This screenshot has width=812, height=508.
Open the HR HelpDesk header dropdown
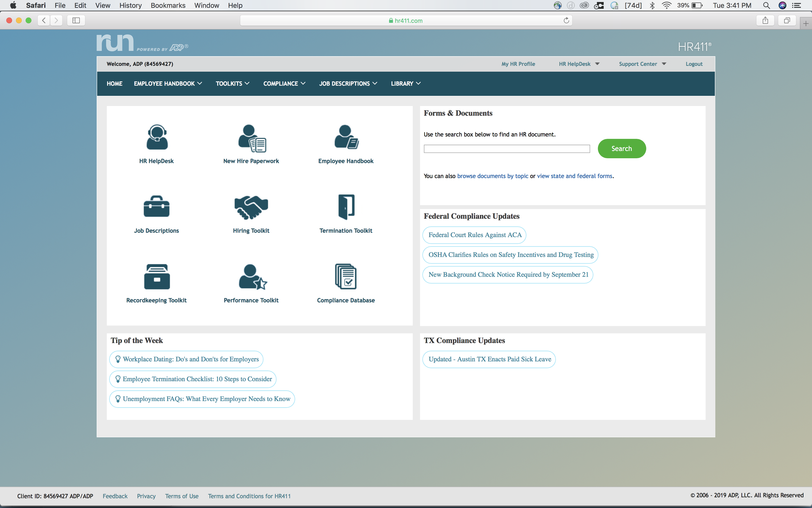coord(579,64)
